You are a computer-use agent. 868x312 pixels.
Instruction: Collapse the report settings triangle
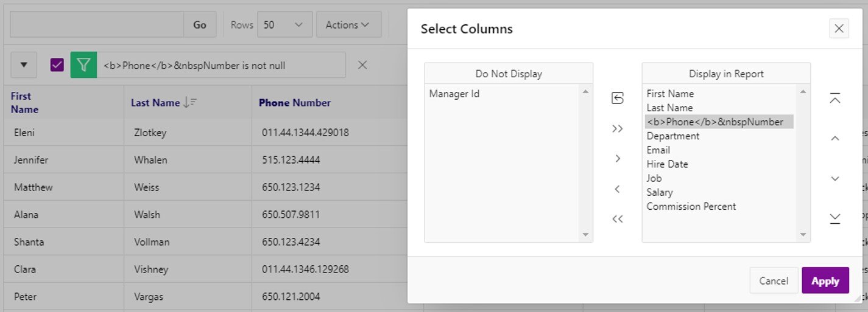[24, 65]
